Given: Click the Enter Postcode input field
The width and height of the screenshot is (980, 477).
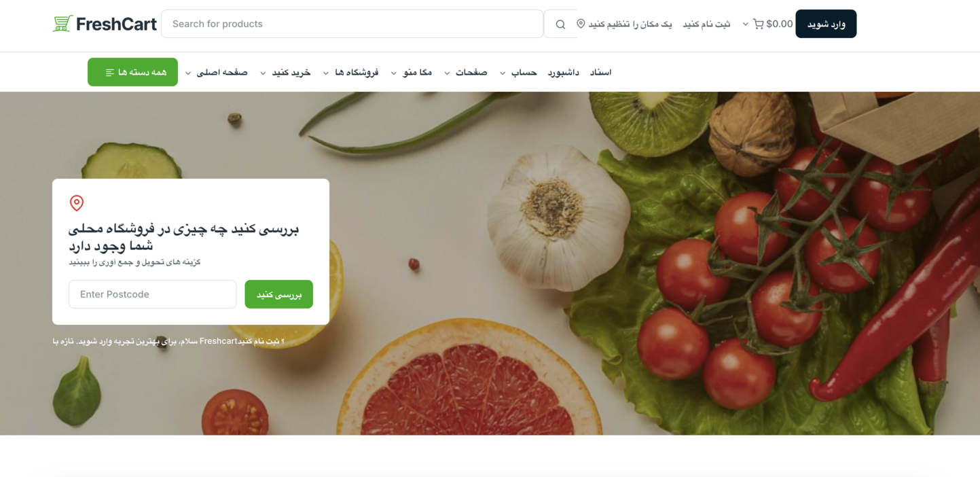Looking at the screenshot, I should [x=153, y=294].
